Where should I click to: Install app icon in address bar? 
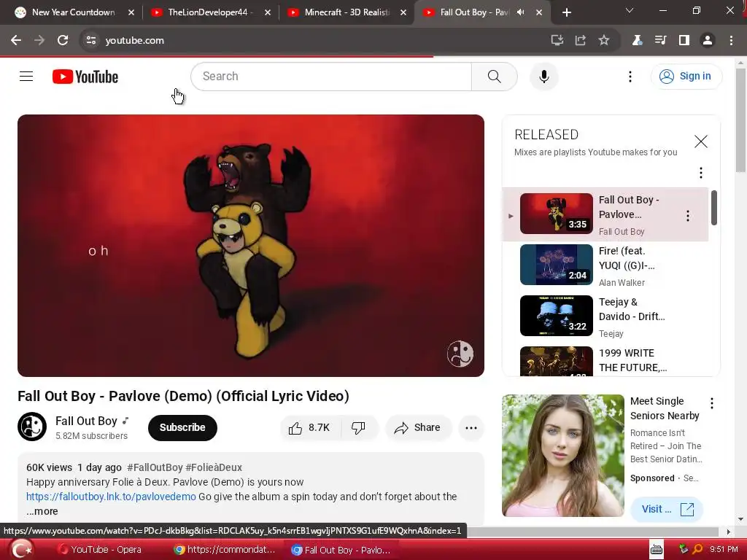tap(557, 41)
